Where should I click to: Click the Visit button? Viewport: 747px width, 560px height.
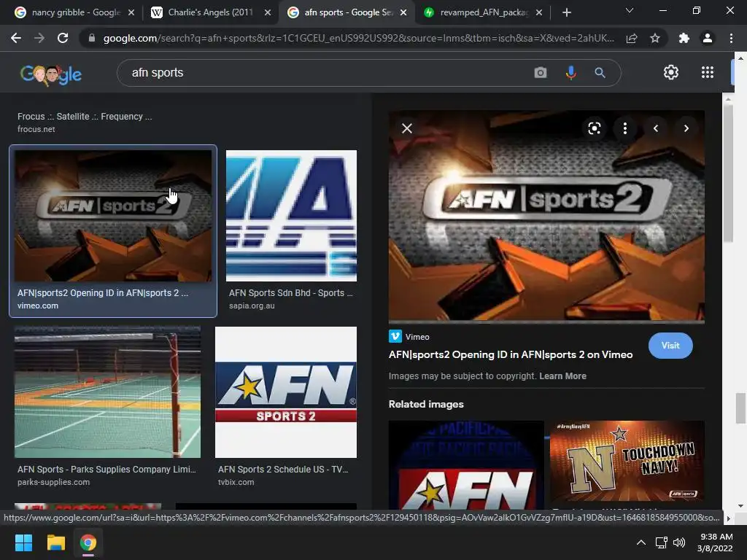[670, 346]
